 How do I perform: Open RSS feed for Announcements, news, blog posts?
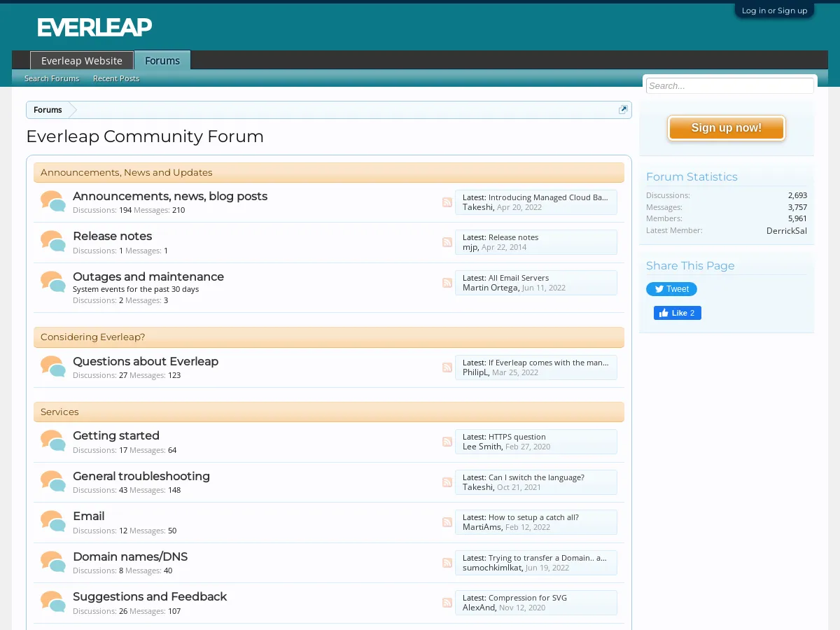(x=447, y=202)
